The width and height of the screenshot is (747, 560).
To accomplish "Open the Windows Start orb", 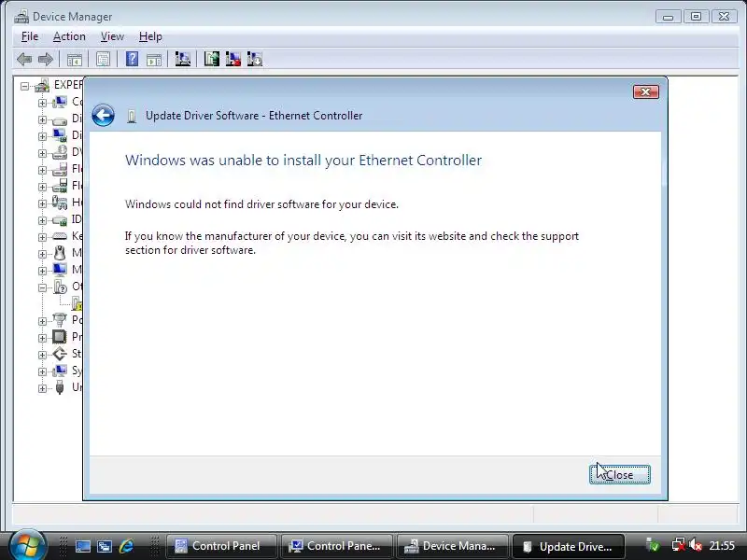I will tap(27, 545).
